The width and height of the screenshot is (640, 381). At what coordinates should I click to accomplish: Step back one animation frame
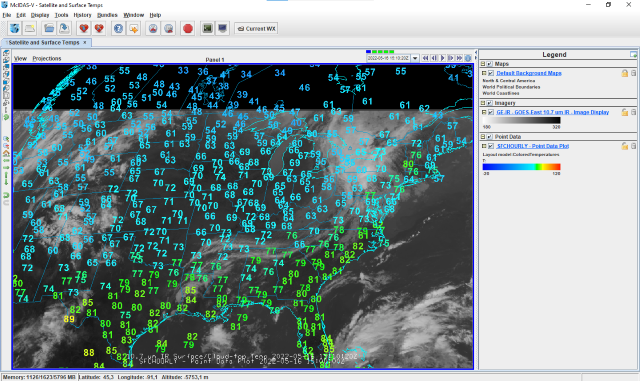coord(434,58)
